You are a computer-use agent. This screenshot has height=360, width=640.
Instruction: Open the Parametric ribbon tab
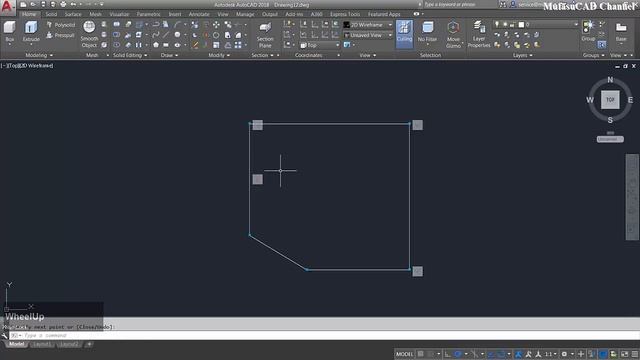pyautogui.click(x=148, y=14)
